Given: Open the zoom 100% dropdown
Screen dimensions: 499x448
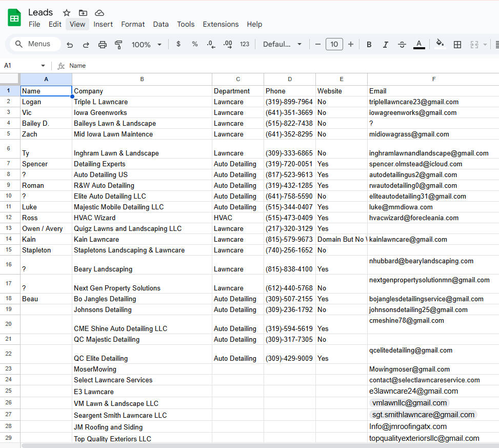Looking at the screenshot, I should (x=146, y=45).
